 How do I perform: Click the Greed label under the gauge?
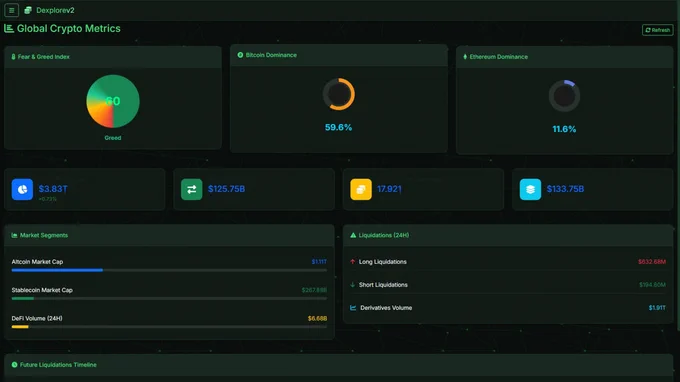(x=113, y=138)
